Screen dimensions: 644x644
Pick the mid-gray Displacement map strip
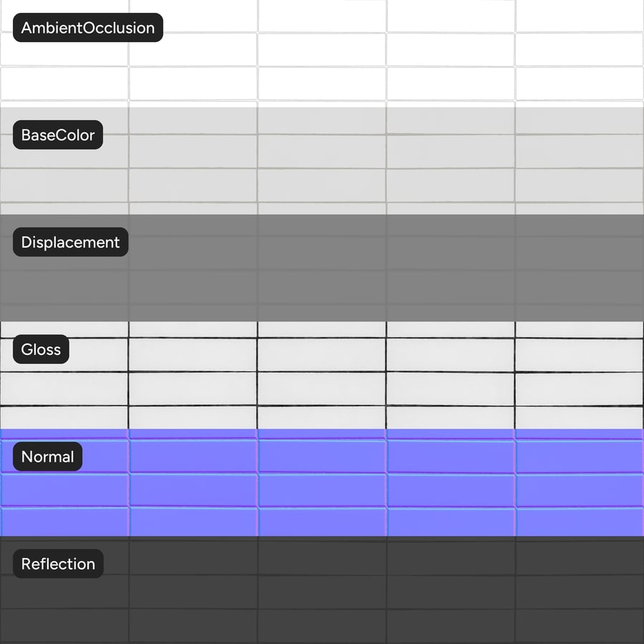322,268
